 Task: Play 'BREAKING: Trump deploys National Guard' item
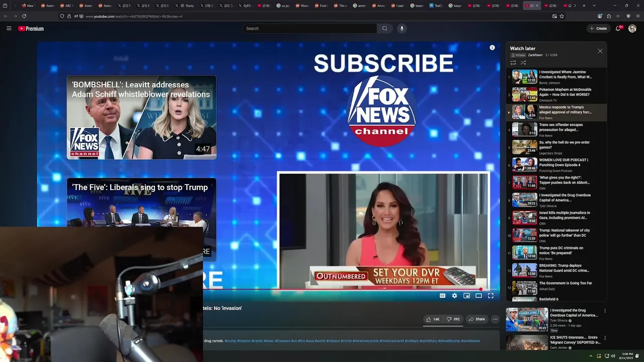point(556,270)
